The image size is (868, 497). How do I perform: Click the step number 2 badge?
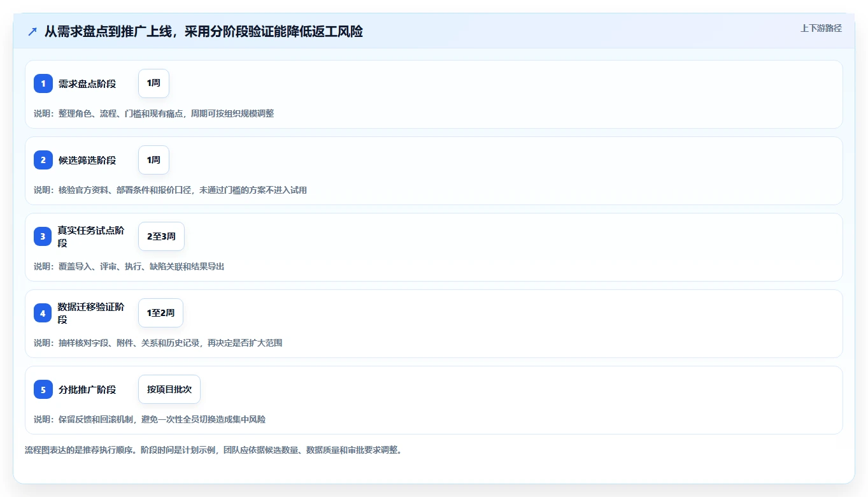(43, 160)
